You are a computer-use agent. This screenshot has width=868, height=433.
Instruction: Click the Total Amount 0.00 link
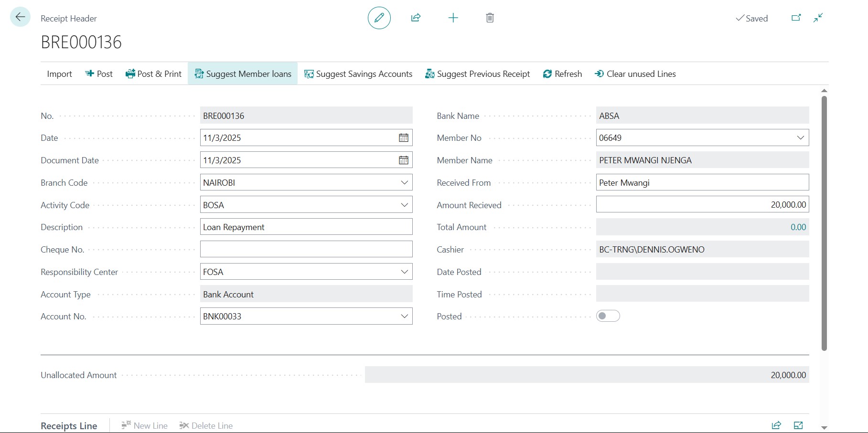click(x=798, y=227)
